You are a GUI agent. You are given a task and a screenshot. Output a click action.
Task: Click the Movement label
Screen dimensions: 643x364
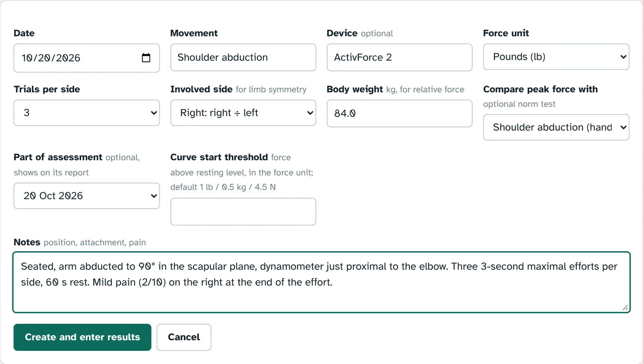pos(194,33)
